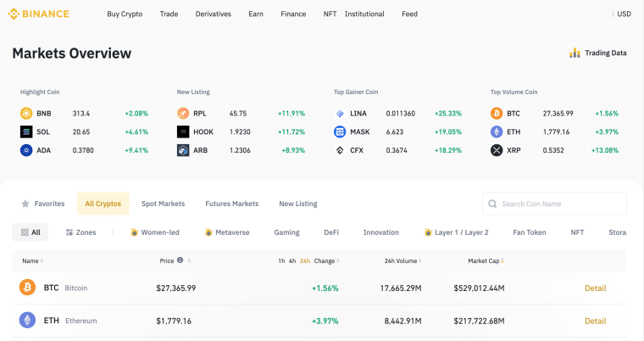Click the BNB coin icon
This screenshot has width=644, height=341.
26,113
